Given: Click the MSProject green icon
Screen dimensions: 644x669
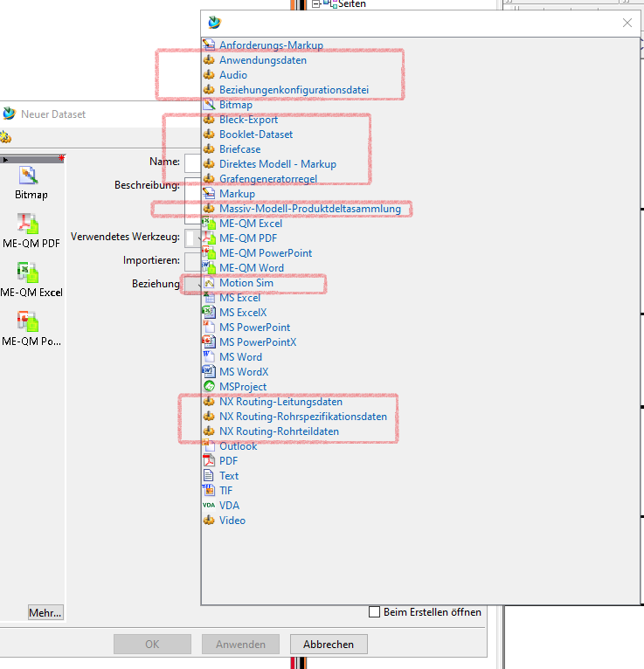Looking at the screenshot, I should click(x=209, y=387).
